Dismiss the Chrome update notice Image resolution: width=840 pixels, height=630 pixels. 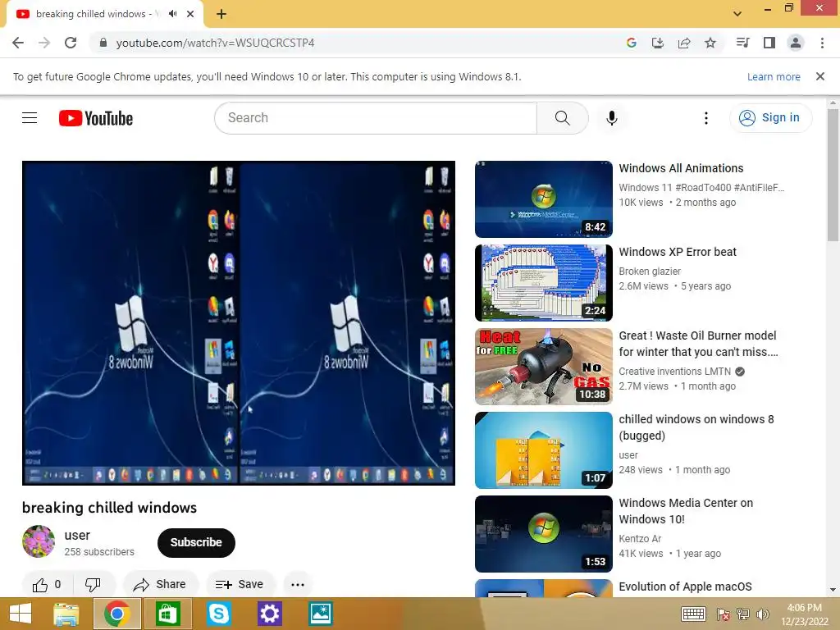tap(819, 76)
